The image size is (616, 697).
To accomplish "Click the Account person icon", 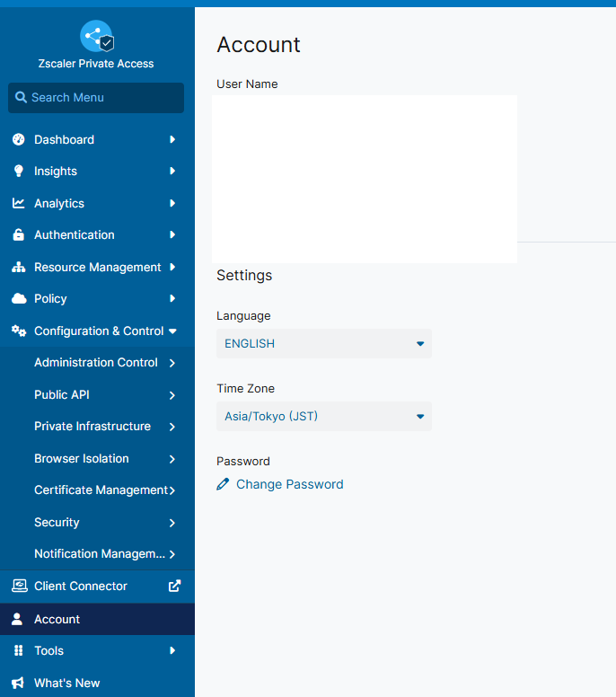I will (x=17, y=619).
